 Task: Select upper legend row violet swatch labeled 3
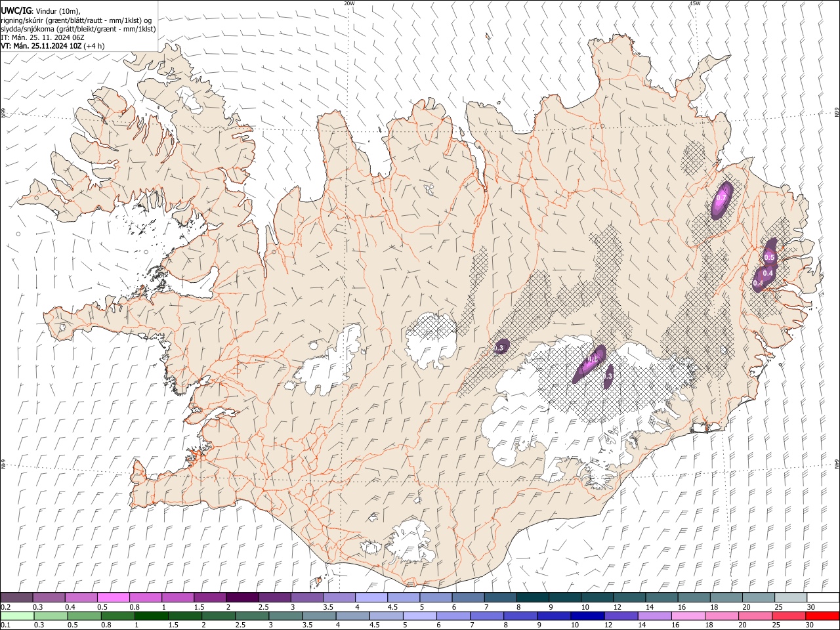click(x=306, y=597)
